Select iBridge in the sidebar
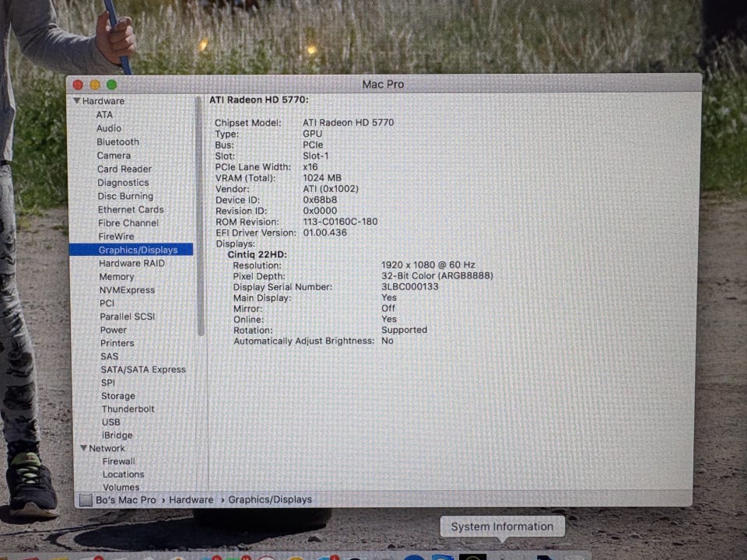This screenshot has width=747, height=560. coord(117,436)
